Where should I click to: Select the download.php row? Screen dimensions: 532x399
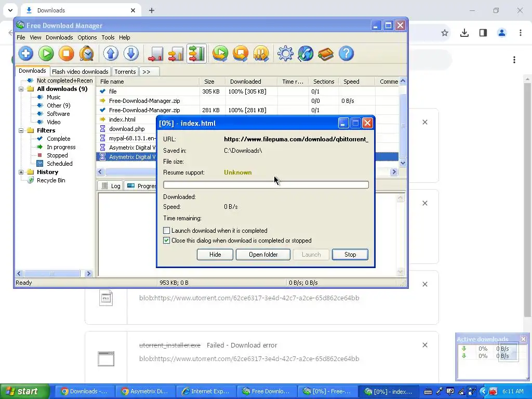pos(127,129)
